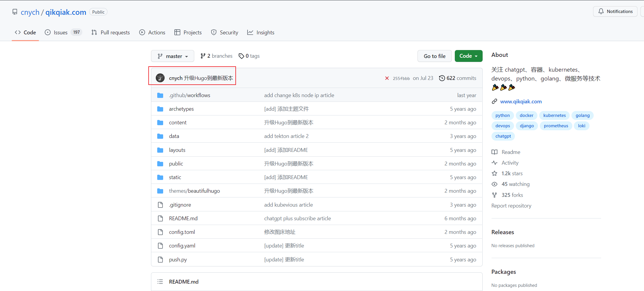The image size is (644, 291).
Task: Open the green Code dropdown button
Action: coord(468,56)
